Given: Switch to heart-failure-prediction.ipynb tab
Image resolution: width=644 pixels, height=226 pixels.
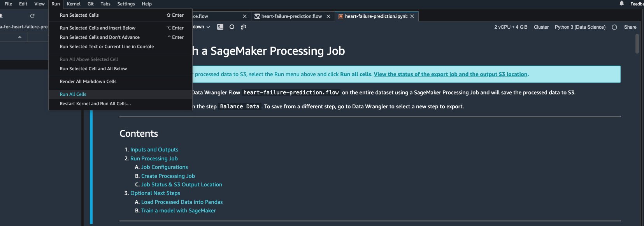Looking at the screenshot, I should click(x=376, y=16).
